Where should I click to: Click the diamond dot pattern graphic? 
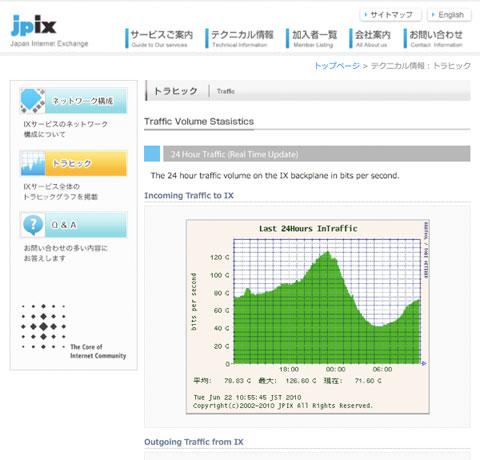click(43, 326)
